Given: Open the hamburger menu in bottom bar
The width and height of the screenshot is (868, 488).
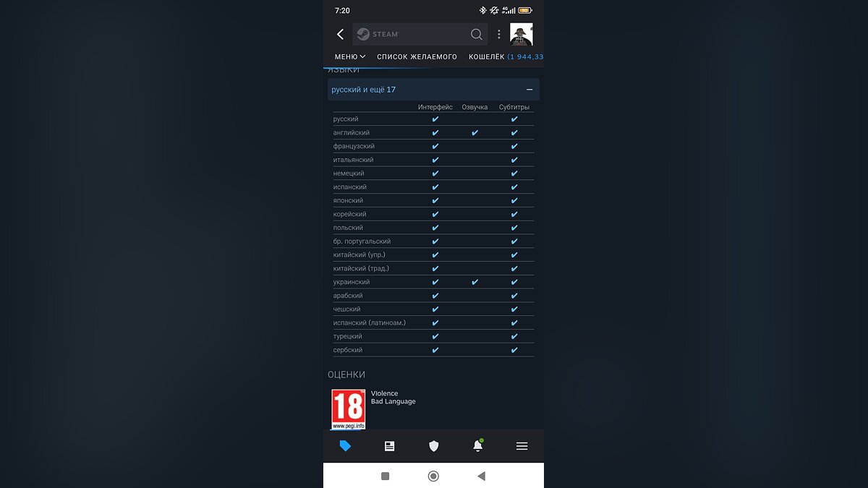Looking at the screenshot, I should point(522,446).
